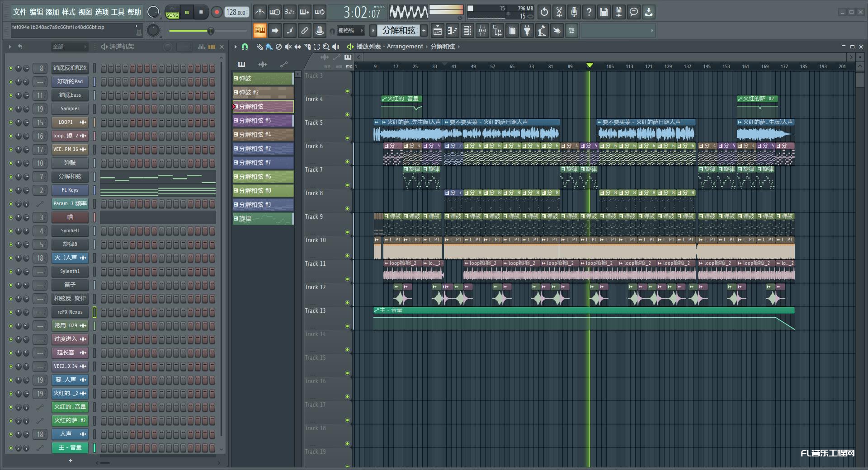This screenshot has height=470, width=868.
Task: Mute playlist Track 5
Action: tap(347, 138)
